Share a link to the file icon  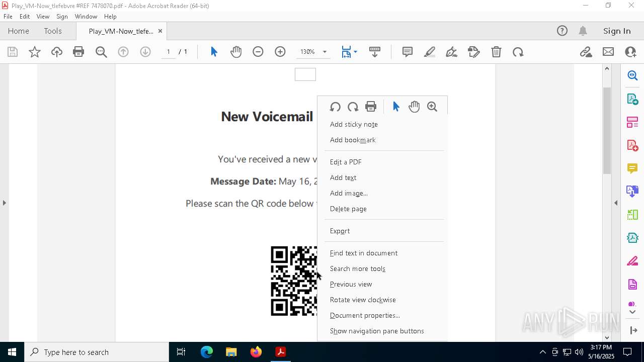[586, 52]
